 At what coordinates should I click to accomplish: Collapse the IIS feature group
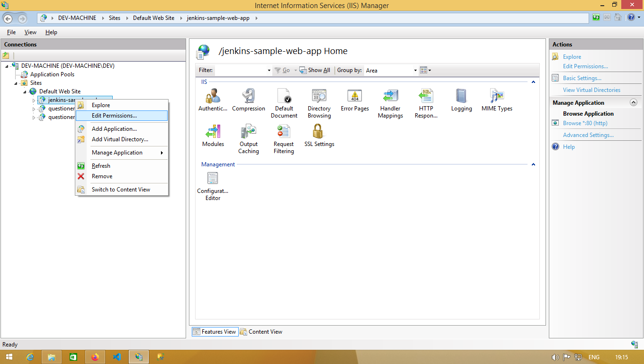533,82
